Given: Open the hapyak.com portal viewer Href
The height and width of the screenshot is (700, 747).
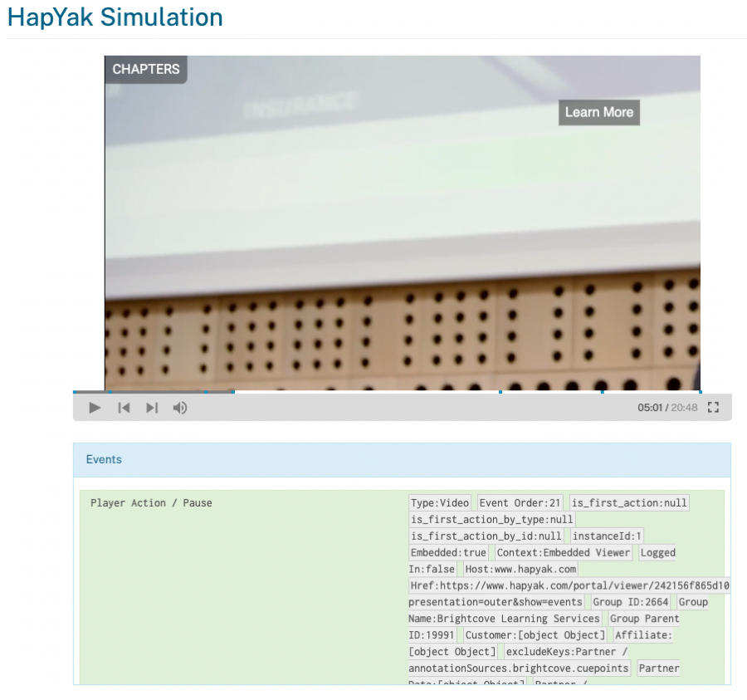Looking at the screenshot, I should [x=569, y=585].
